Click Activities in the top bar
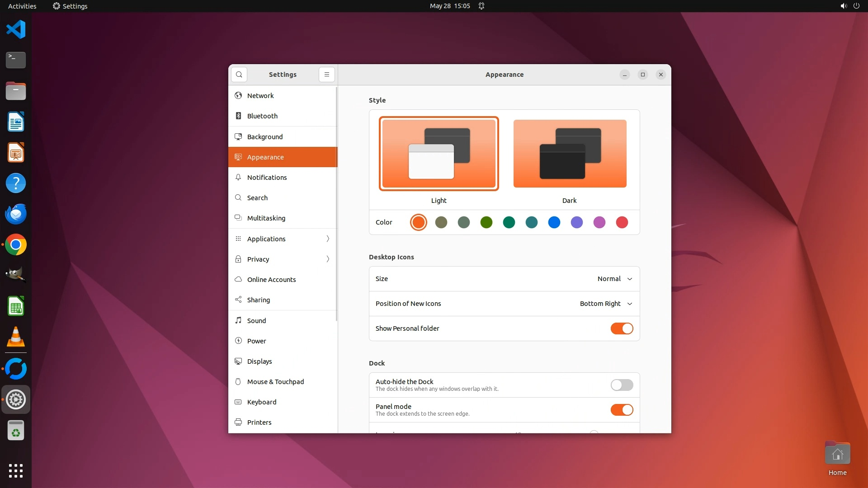The width and height of the screenshot is (868, 488). (x=22, y=6)
